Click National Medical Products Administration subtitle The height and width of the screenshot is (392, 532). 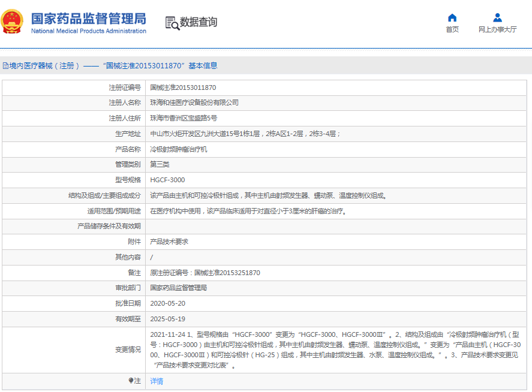coord(89,31)
